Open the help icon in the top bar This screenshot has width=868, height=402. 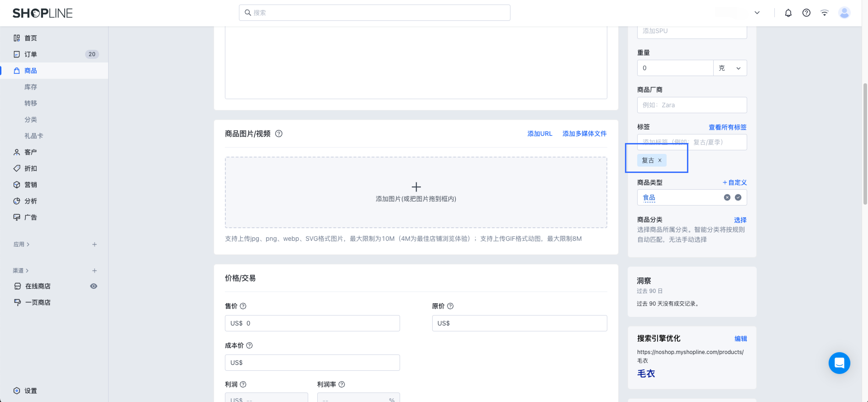[806, 12]
